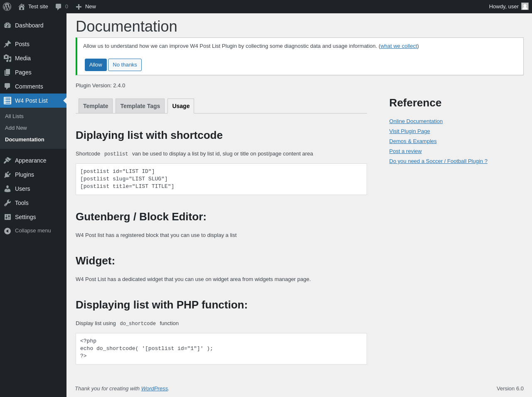The height and width of the screenshot is (397, 532).
Task: Open the New content menu in admin bar
Action: (86, 7)
